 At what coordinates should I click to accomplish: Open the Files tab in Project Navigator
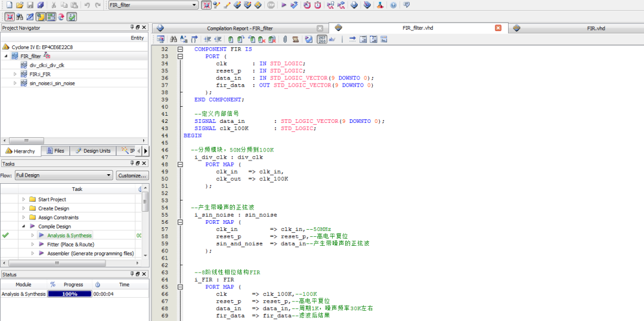[55, 151]
